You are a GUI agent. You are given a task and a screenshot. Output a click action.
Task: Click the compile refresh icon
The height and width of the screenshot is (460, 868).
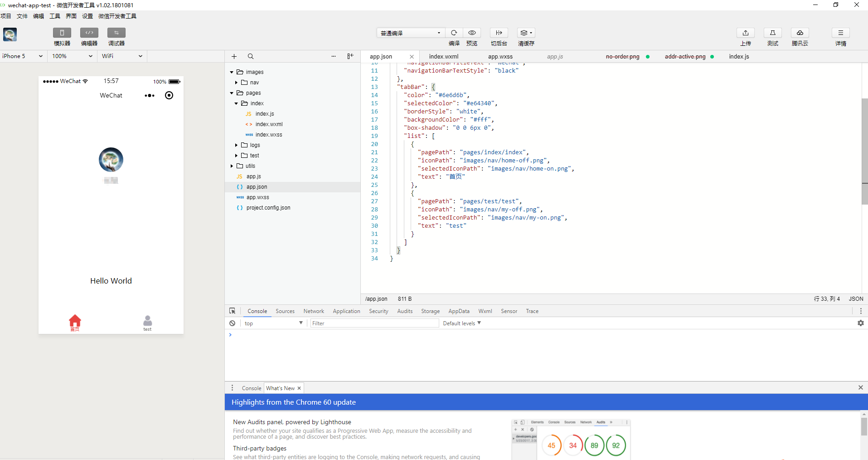(454, 33)
